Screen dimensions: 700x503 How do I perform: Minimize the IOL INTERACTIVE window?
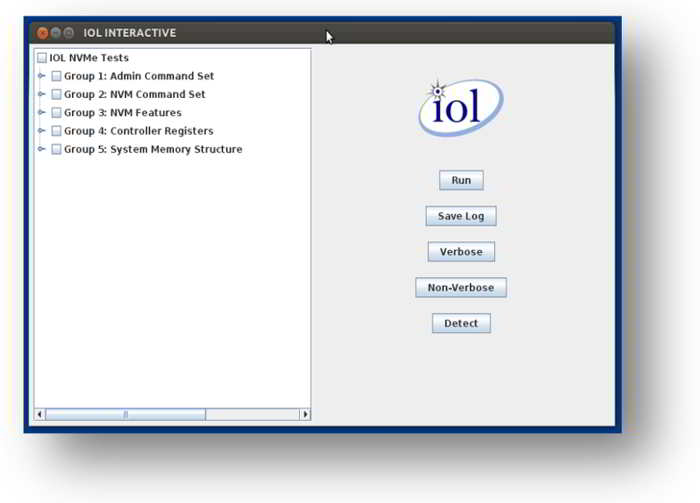pos(56,33)
